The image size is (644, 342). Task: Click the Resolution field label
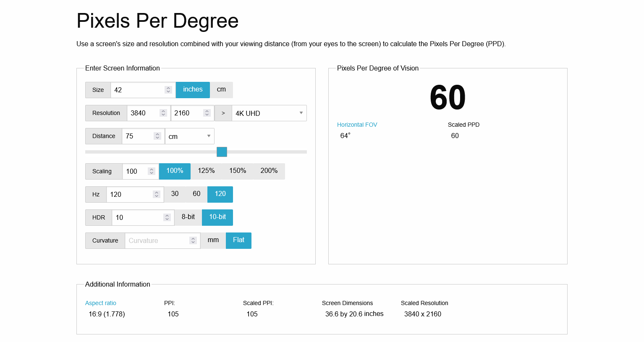click(106, 113)
